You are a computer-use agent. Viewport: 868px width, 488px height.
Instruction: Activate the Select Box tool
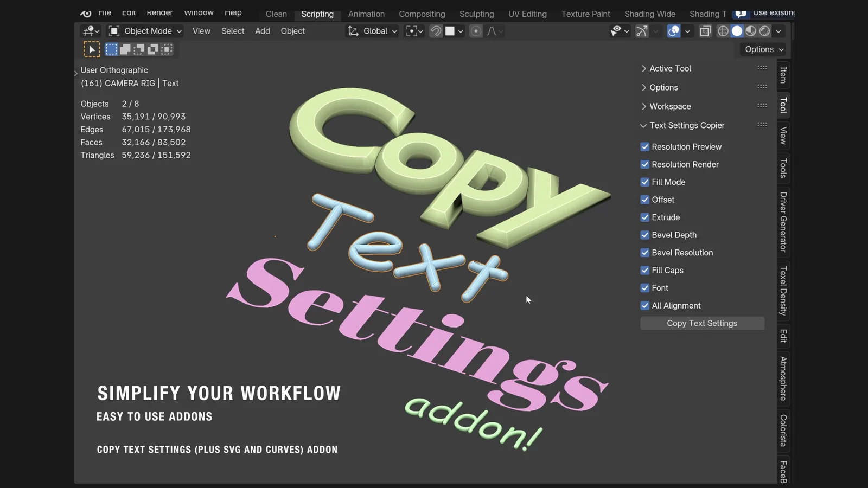coord(111,49)
